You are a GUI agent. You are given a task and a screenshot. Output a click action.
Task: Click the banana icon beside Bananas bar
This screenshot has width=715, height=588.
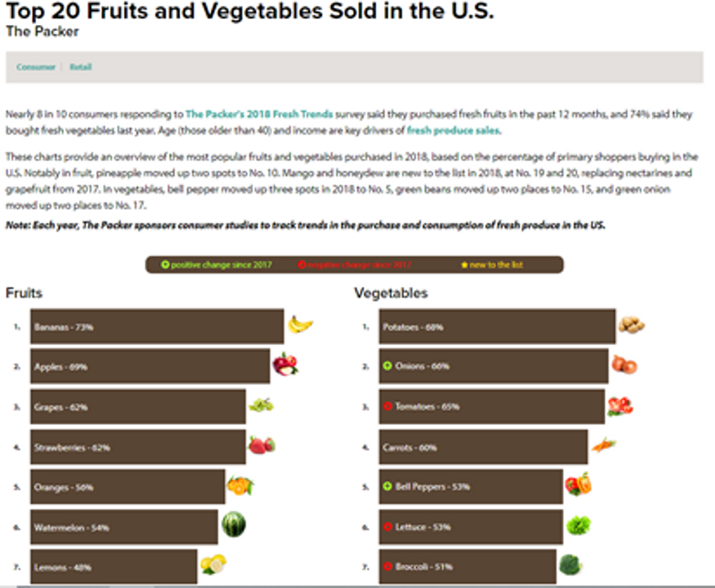[x=300, y=325]
